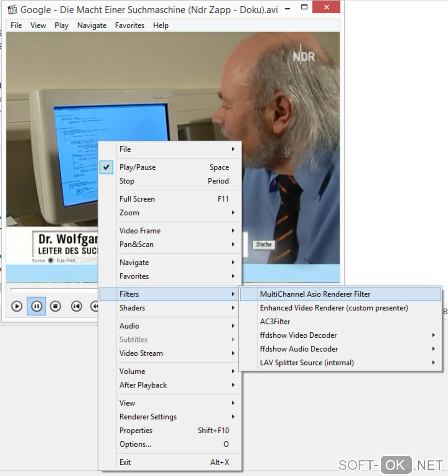Minimize the media player window
Screen dimensions: 448x476
pos(288,8)
